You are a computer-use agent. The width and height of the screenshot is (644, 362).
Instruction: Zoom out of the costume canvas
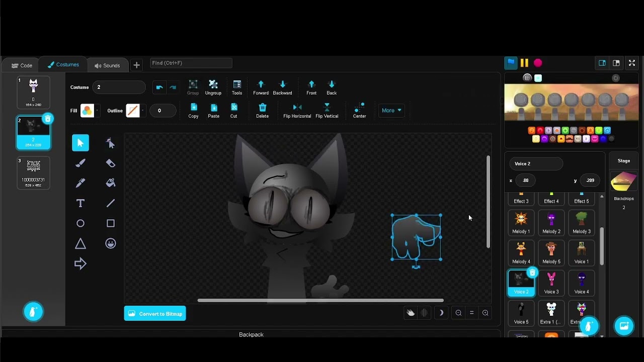click(458, 313)
